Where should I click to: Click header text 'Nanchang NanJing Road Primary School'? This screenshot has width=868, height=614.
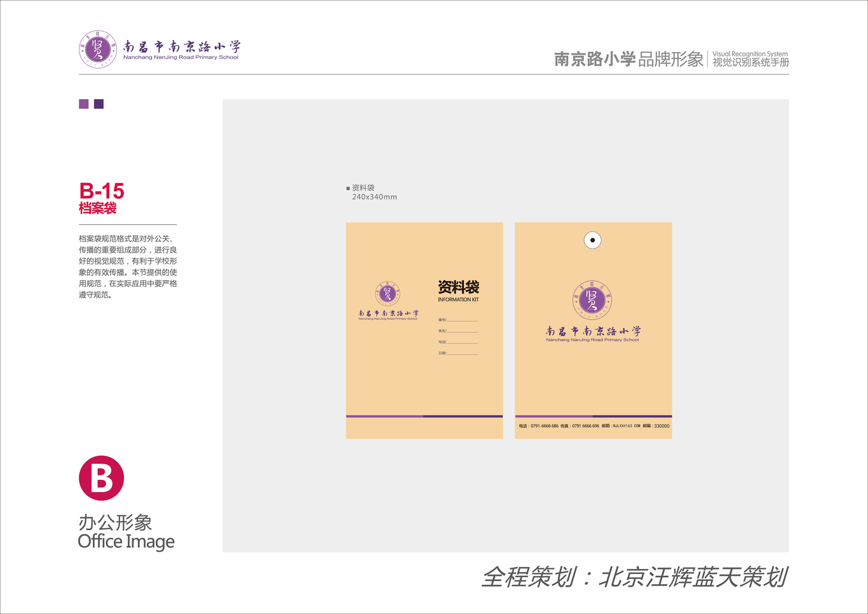click(180, 57)
